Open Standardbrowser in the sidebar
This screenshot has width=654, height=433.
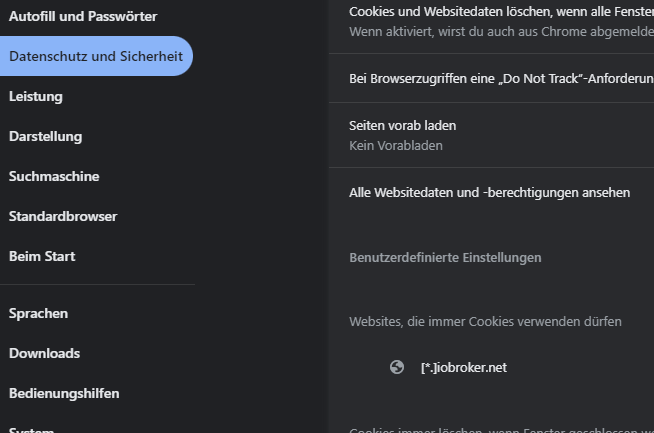63,217
